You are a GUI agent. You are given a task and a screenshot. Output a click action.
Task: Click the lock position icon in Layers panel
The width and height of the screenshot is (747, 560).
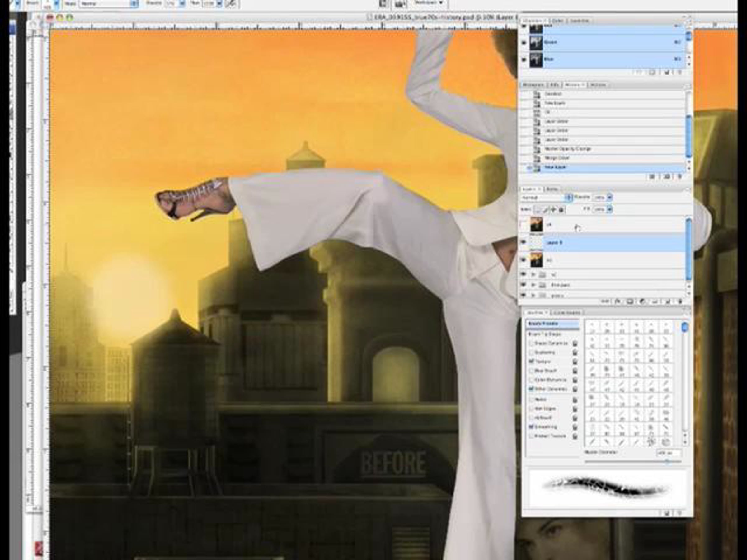point(553,210)
